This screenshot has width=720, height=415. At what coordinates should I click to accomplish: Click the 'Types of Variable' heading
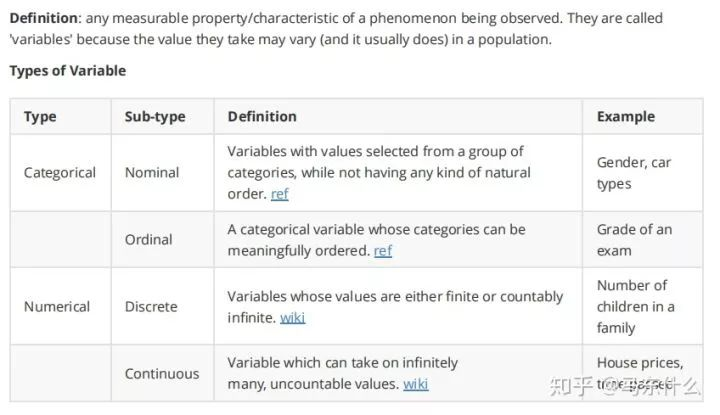click(x=67, y=71)
